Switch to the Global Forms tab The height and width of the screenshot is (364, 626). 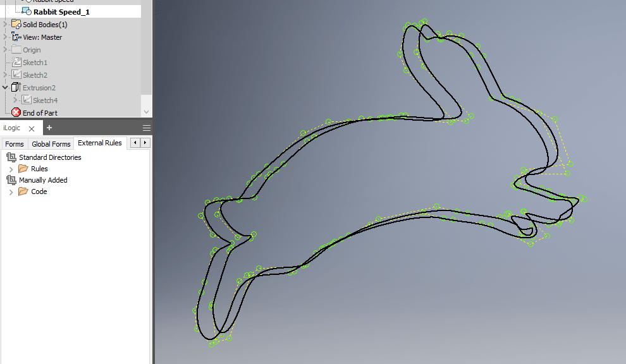point(51,143)
